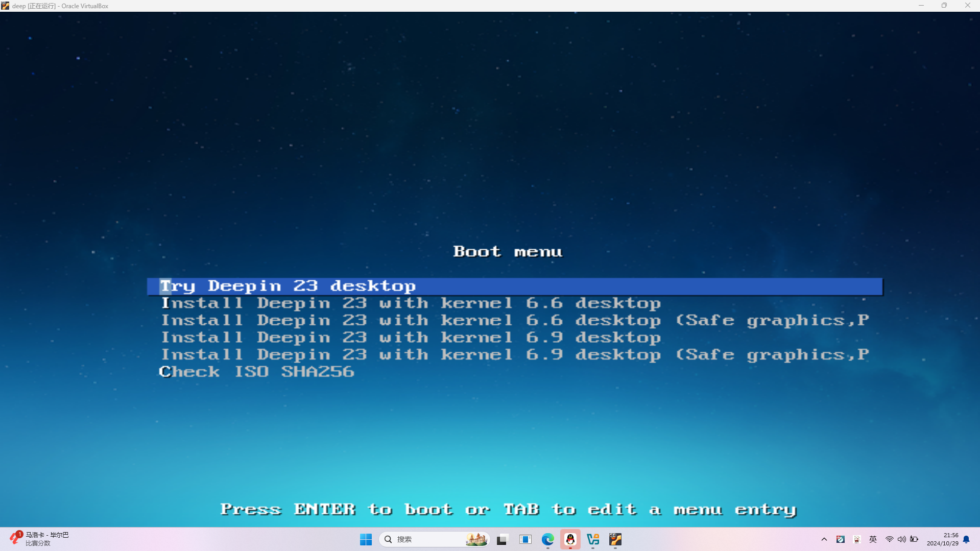Open Microsoft Edge from the taskbar
The width and height of the screenshot is (980, 551).
click(548, 539)
